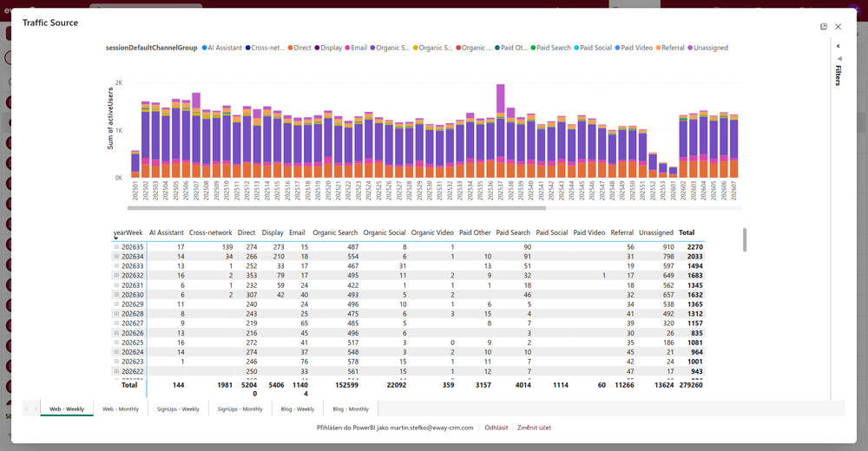Expand row 202635 in the table
Viewport: 868px width, 451px height.
tap(116, 247)
